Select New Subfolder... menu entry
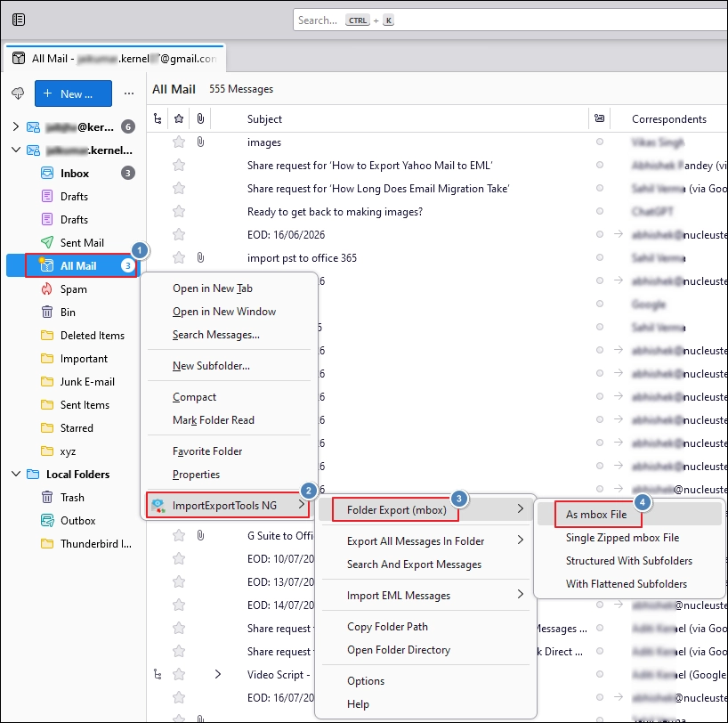 point(211,366)
